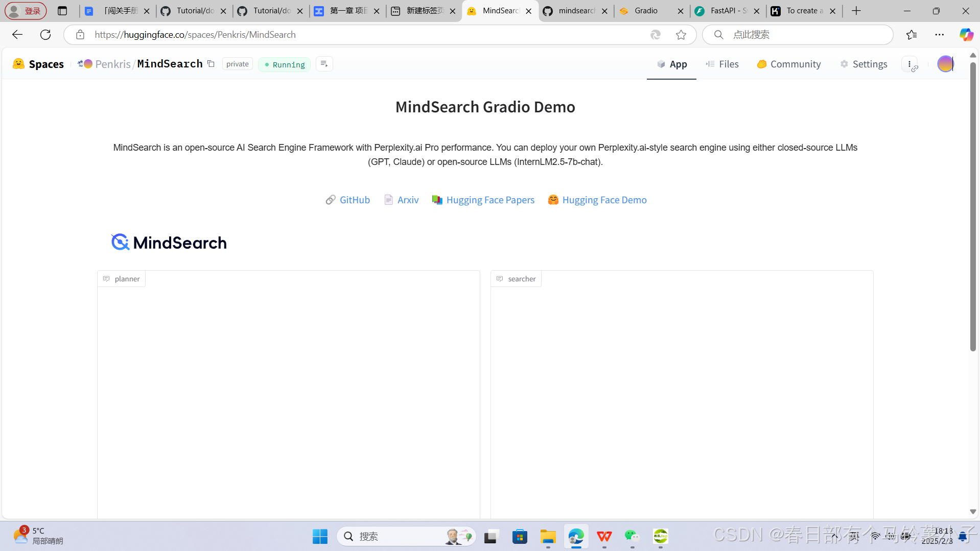This screenshot has width=980, height=551.
Task: Click the private visibility badge
Action: click(x=237, y=63)
